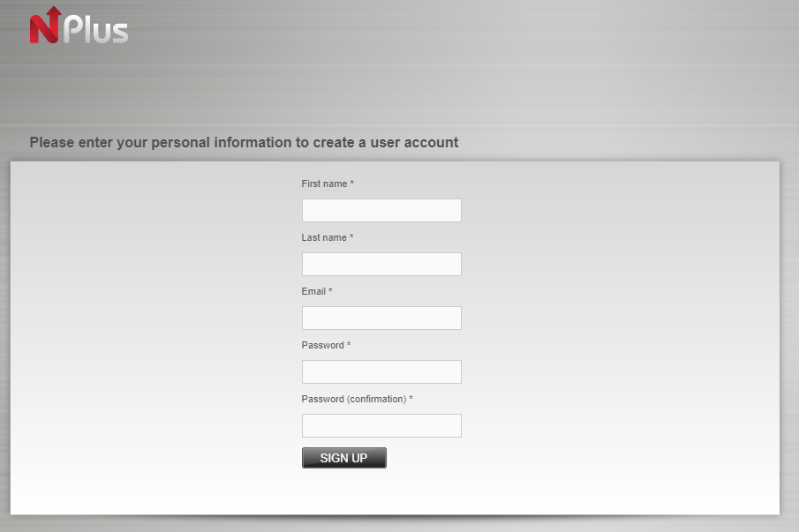Click the Plus text in the logo
Screen dimensions: 799x532
click(x=95, y=29)
